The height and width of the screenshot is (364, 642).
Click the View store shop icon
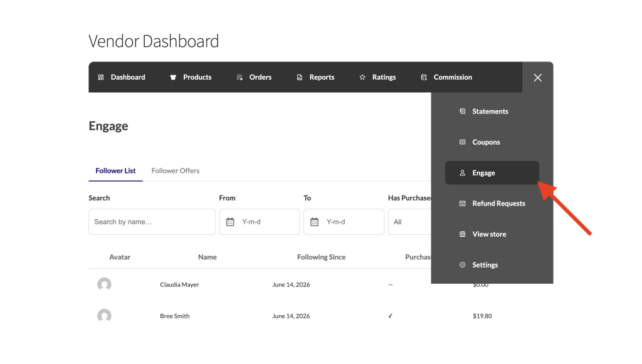coord(462,234)
